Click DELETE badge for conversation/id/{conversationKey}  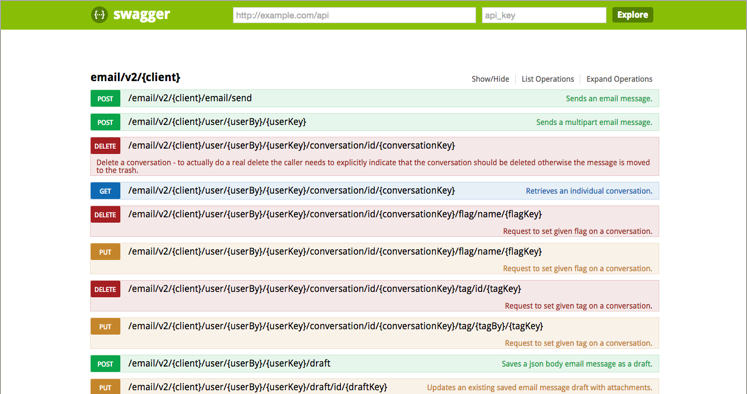(105, 146)
